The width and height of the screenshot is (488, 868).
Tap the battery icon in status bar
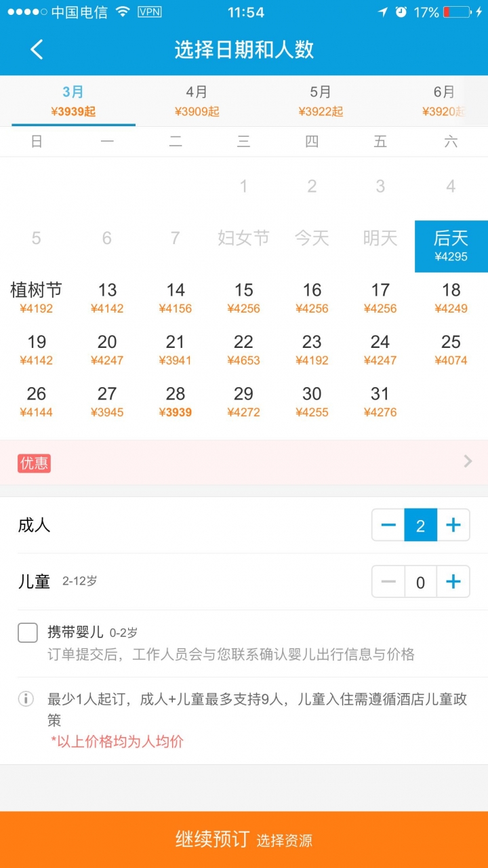coord(457,12)
